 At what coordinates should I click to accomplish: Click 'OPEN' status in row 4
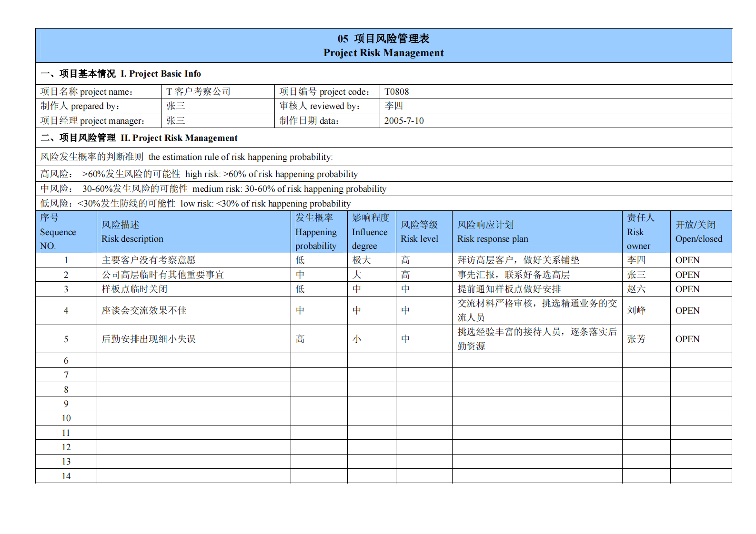point(687,311)
